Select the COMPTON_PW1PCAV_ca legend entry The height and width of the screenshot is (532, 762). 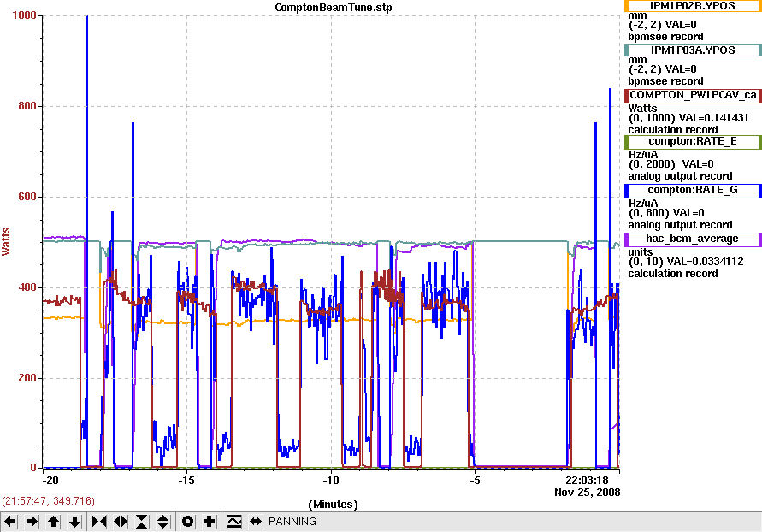[693, 95]
